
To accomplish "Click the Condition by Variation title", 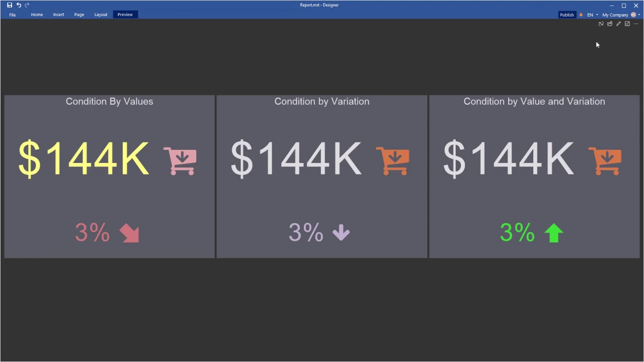I will pyautogui.click(x=322, y=102).
